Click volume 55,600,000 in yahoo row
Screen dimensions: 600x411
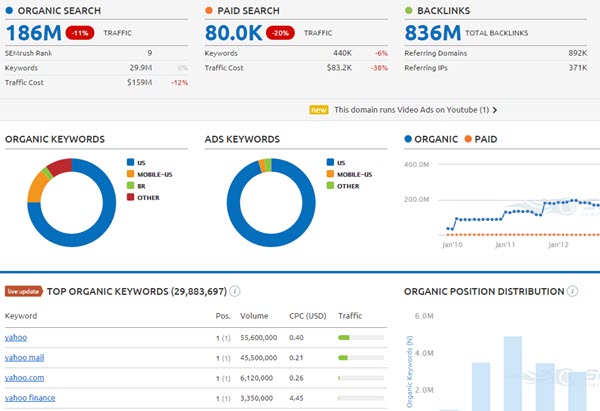(259, 338)
